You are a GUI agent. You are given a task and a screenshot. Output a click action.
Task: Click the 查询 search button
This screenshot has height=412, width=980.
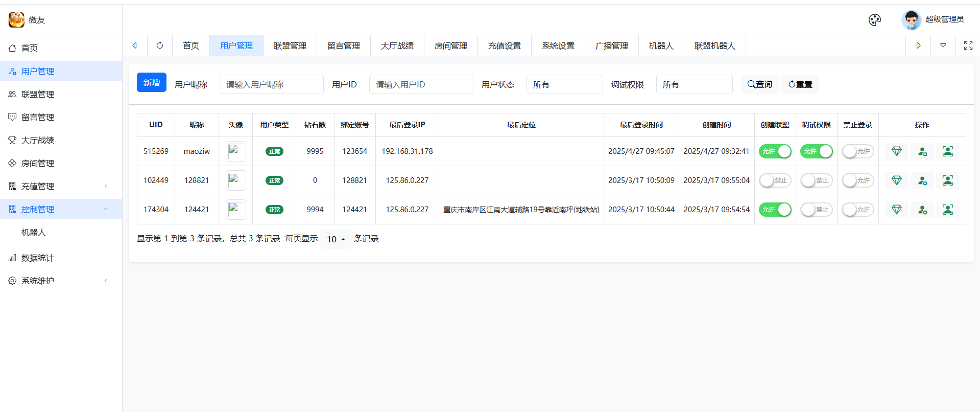(x=759, y=84)
